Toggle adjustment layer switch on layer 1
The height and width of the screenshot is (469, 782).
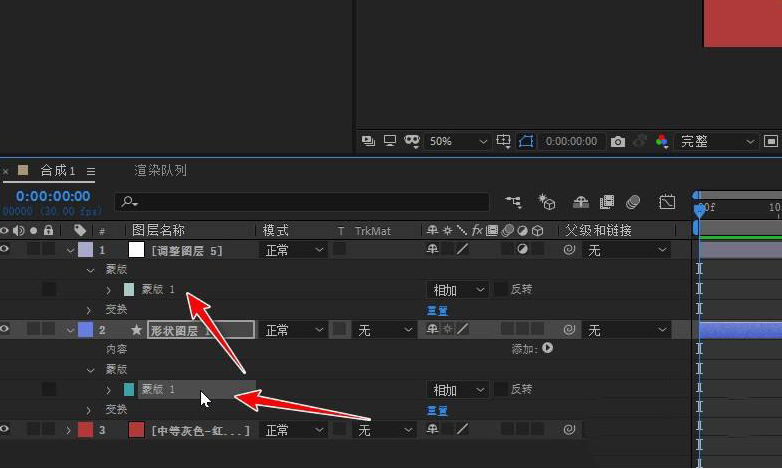pyautogui.click(x=522, y=249)
